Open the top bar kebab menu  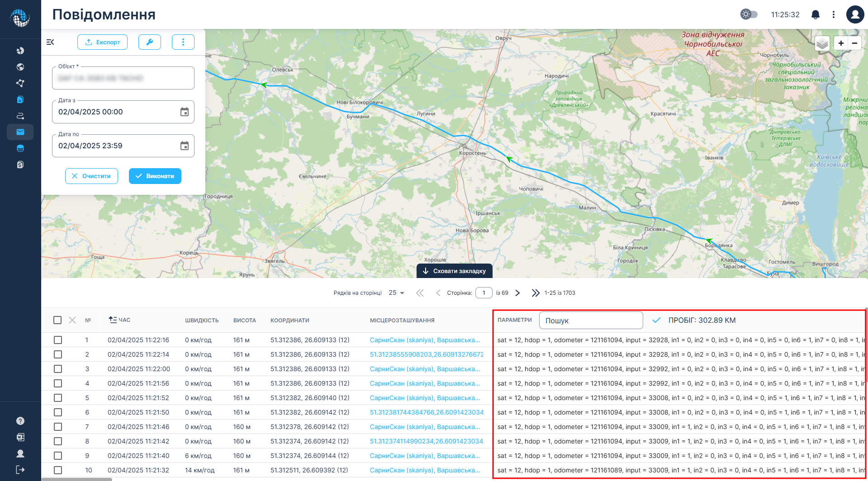833,14
